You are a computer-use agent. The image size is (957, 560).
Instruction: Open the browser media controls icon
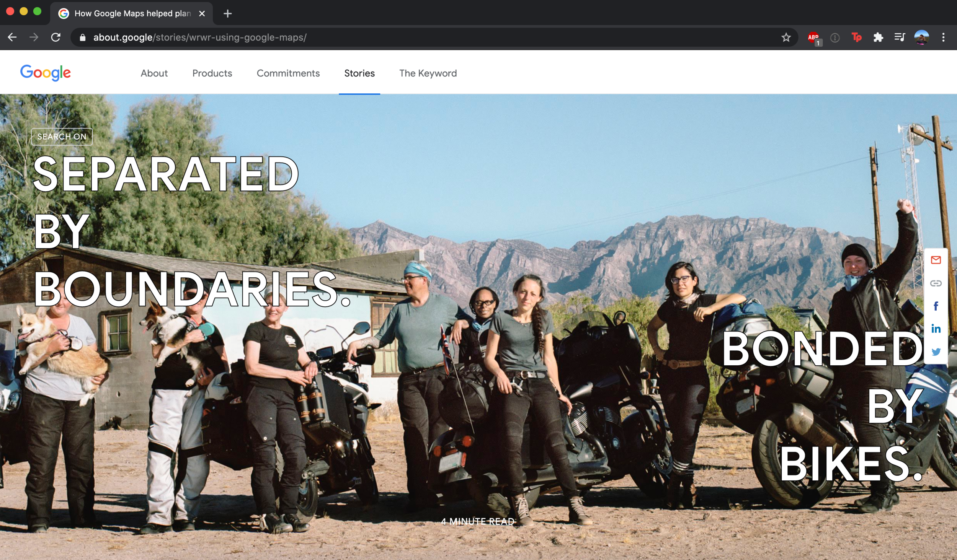(x=900, y=37)
